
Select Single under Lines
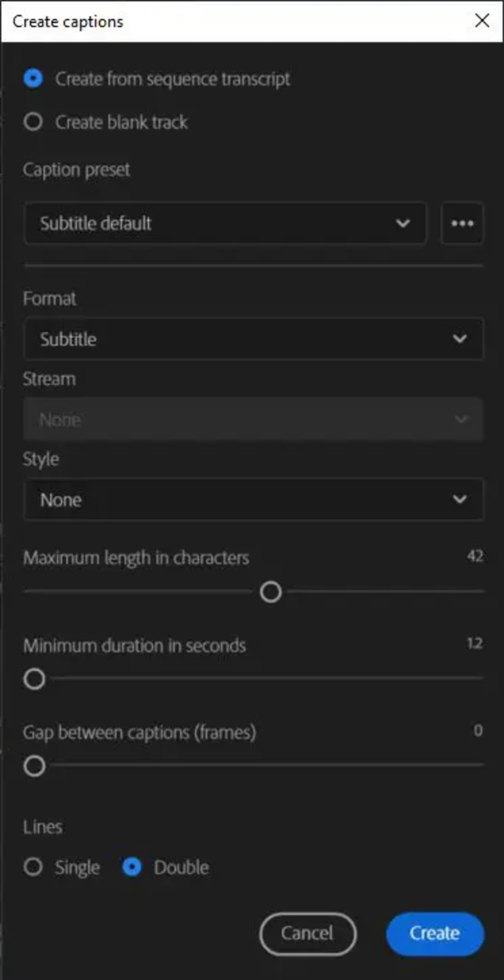[34, 867]
